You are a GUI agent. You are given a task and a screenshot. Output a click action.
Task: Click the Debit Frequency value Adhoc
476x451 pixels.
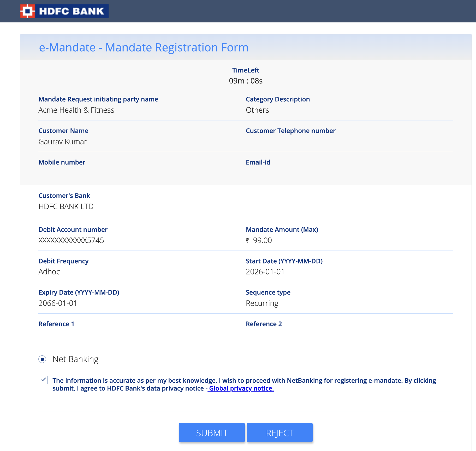pyautogui.click(x=49, y=272)
